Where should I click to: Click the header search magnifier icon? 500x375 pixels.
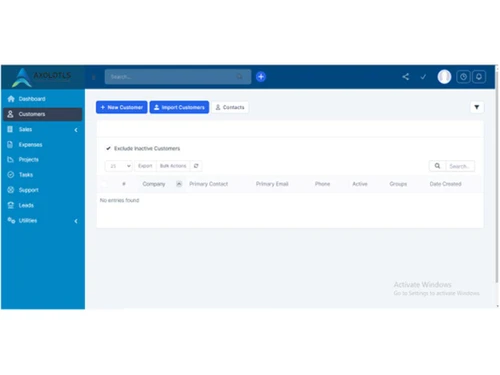(x=239, y=77)
